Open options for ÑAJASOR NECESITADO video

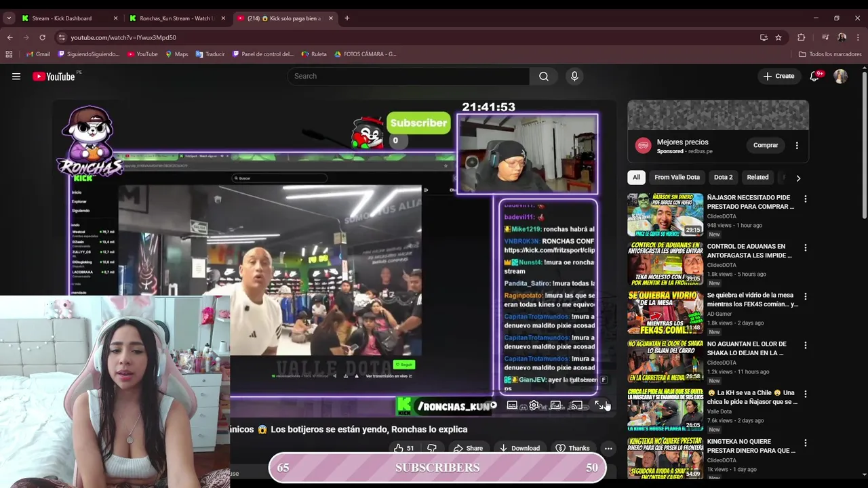point(805,199)
